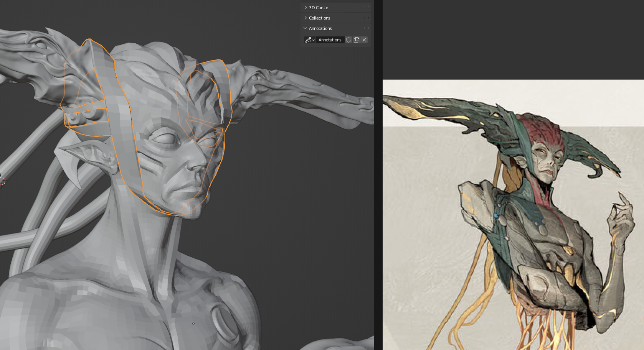Viewport: 644px width, 350px height.
Task: Expand the Collections panel
Action: 305,18
